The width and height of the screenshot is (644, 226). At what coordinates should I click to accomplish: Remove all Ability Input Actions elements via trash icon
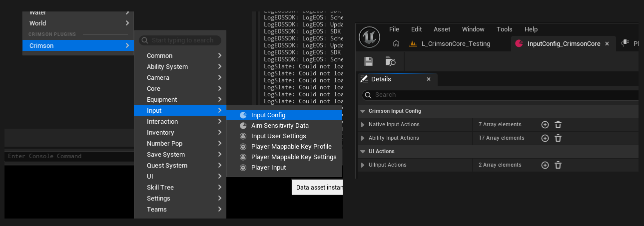[x=558, y=138]
